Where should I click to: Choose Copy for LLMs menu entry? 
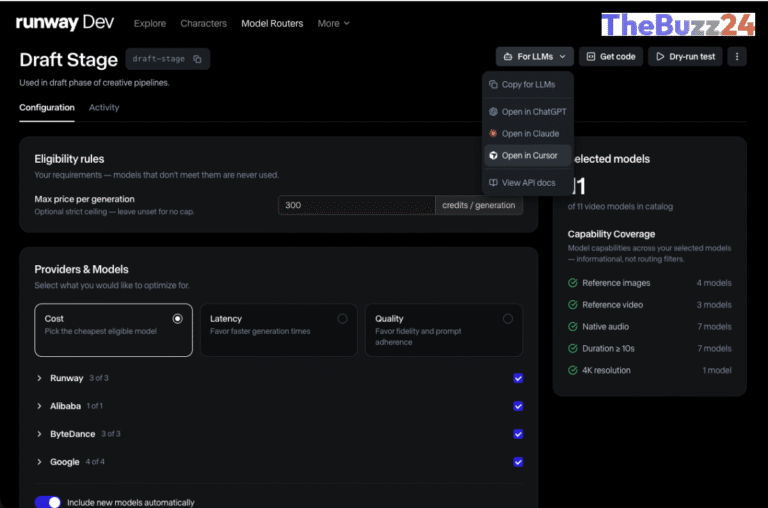pos(528,84)
